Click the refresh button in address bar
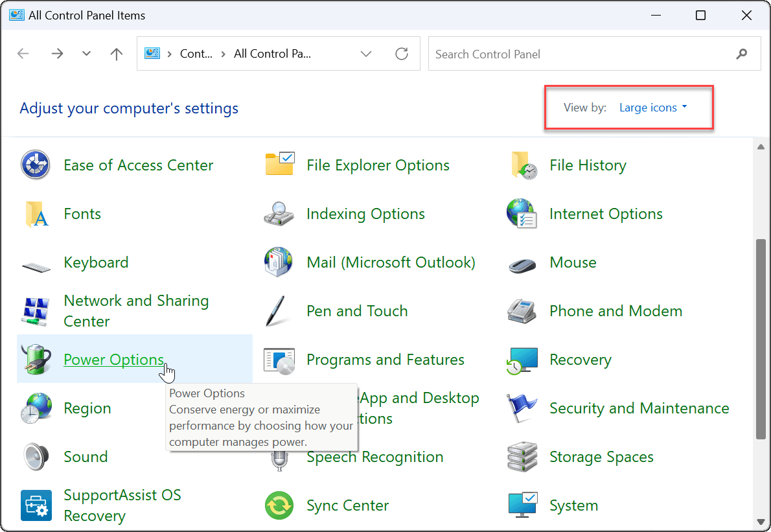This screenshot has width=771, height=532. coord(402,54)
